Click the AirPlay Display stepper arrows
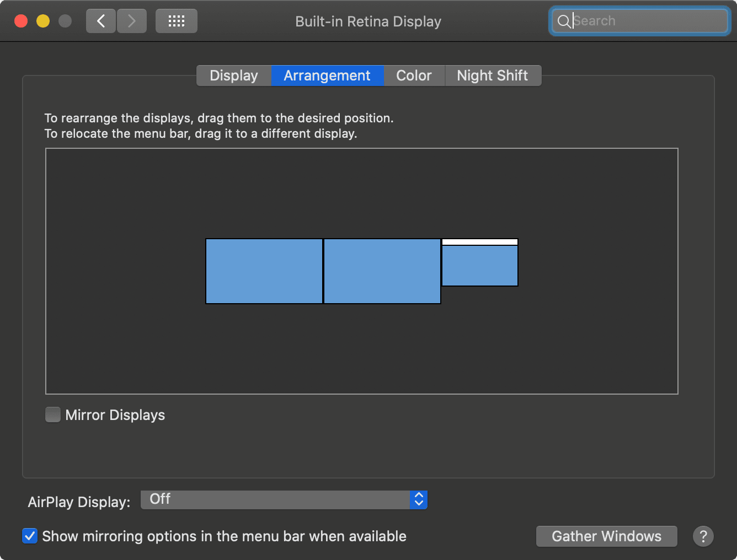This screenshot has width=737, height=560. [419, 499]
